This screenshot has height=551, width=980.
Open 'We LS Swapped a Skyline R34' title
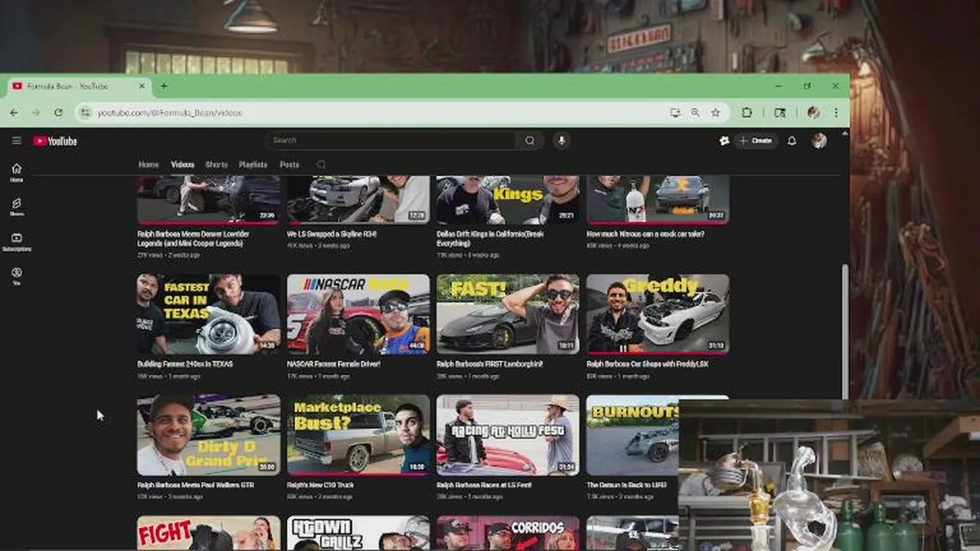(332, 234)
